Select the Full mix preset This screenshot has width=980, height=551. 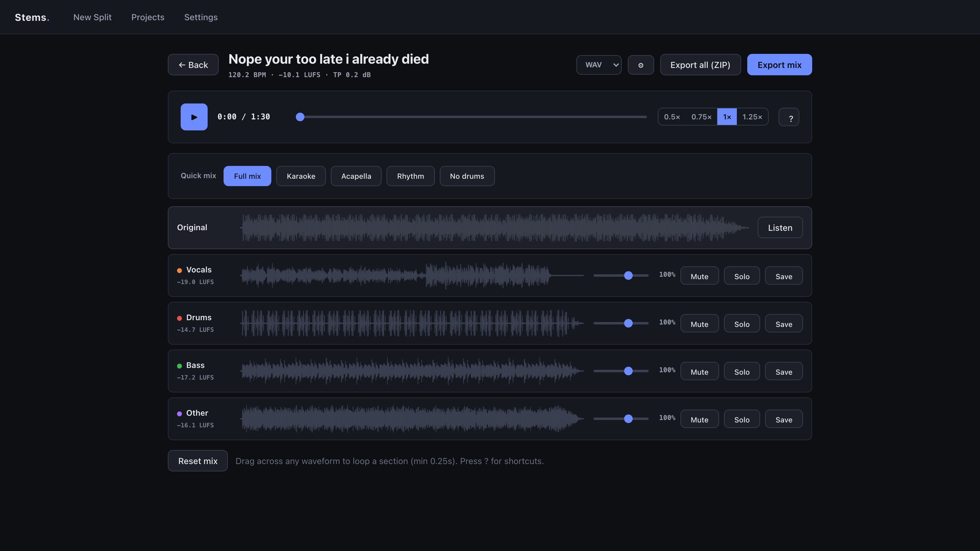[x=247, y=176]
